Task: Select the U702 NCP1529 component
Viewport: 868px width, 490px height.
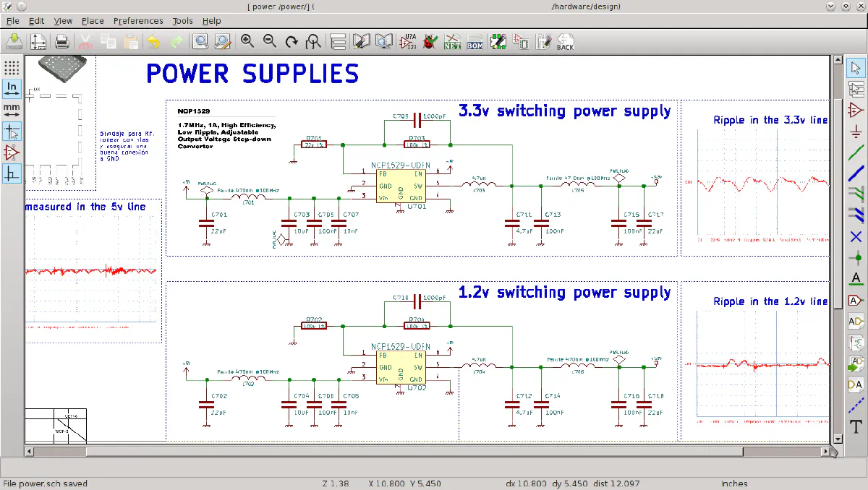Action: (400, 367)
